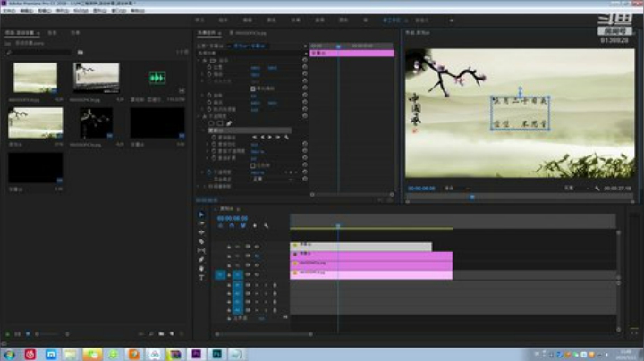This screenshot has height=361, width=644.
Task: Select the Razor tool
Action: pos(201,241)
